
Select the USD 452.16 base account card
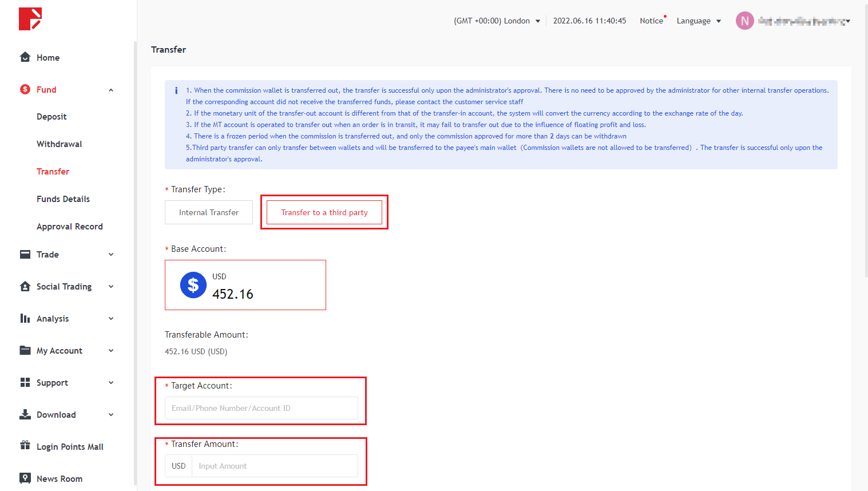tap(245, 285)
